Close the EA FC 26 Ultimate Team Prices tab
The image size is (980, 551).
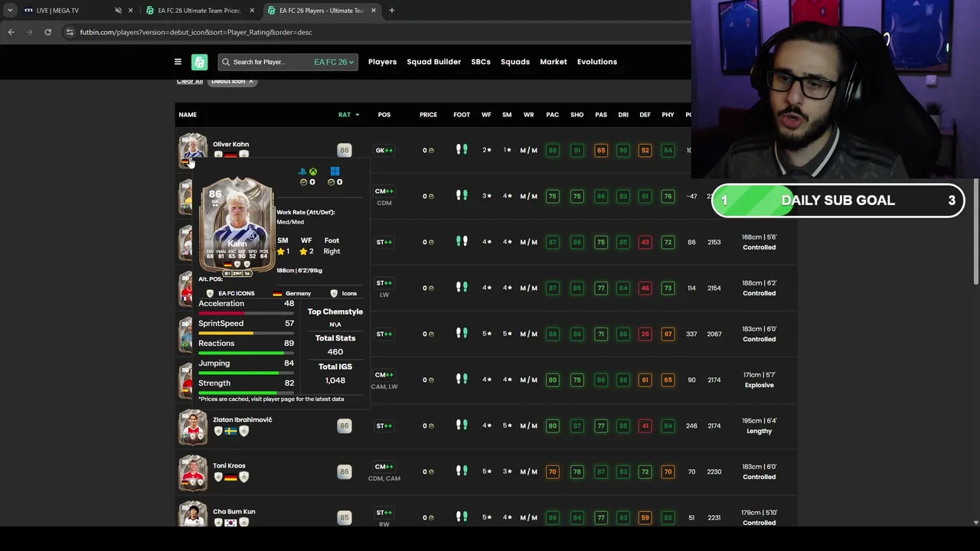[x=252, y=11]
